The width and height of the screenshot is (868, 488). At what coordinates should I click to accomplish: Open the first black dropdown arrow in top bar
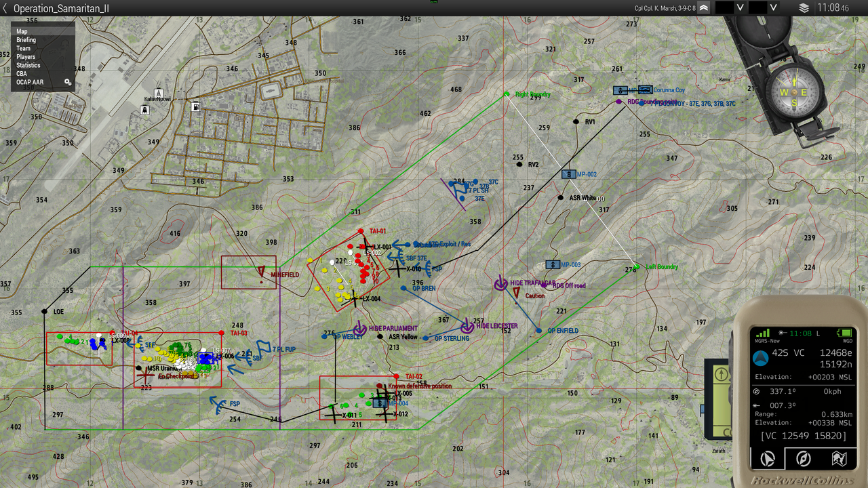click(740, 8)
